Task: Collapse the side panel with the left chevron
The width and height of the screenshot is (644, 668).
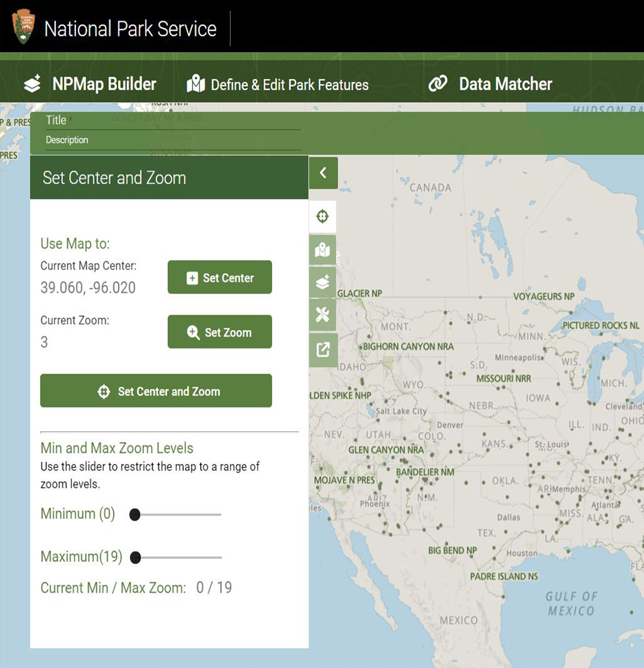Action: tap(323, 172)
